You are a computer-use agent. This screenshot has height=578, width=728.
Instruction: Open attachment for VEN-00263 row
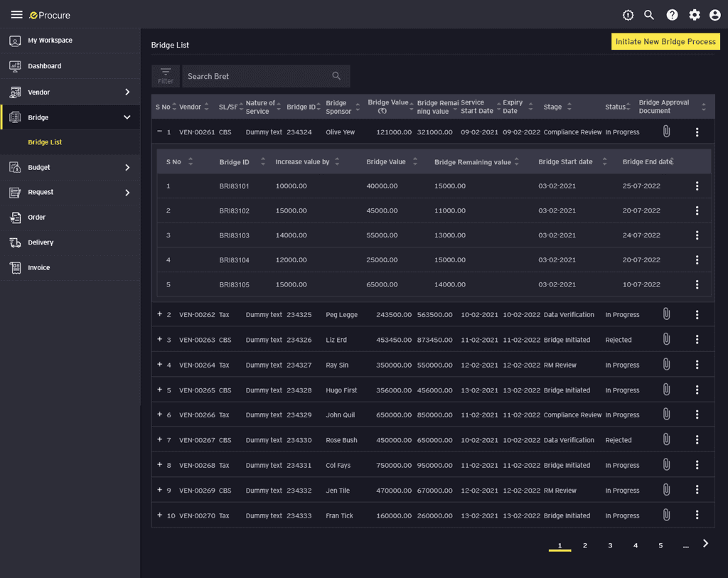pyautogui.click(x=666, y=339)
